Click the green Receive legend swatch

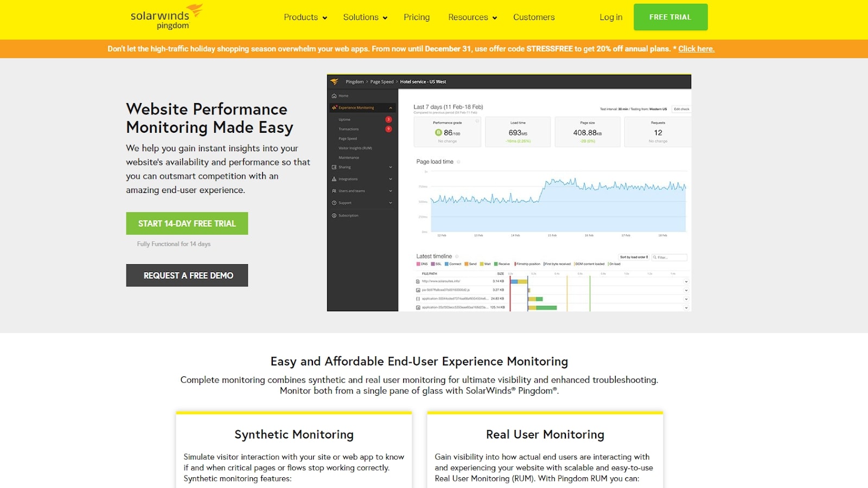496,264
